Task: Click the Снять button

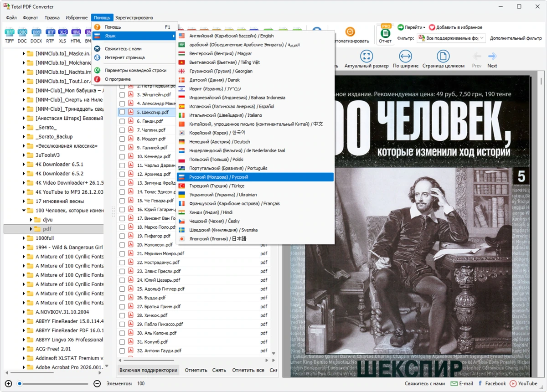Action: click(x=219, y=370)
